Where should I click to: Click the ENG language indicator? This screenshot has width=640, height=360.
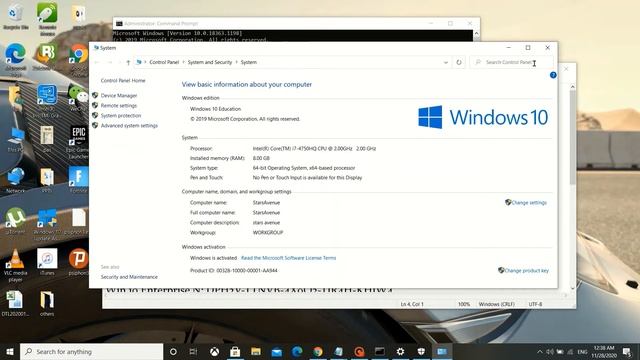[582, 351]
